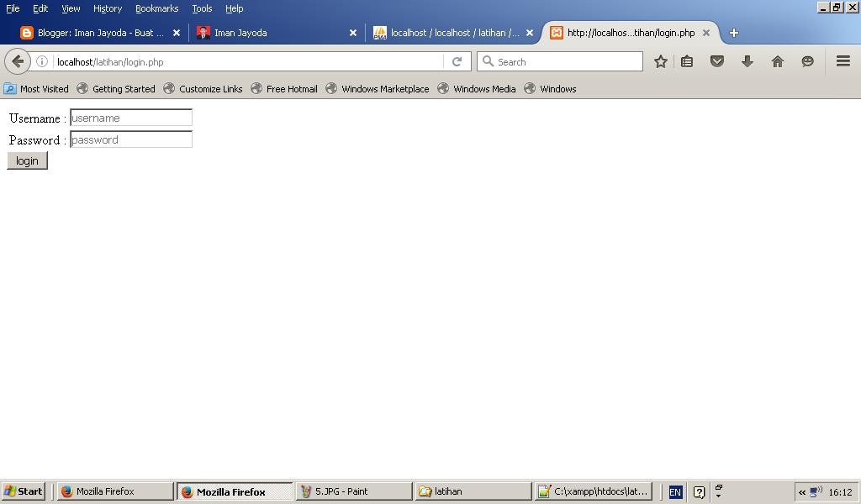861x504 pixels.
Task: Submit the form with login button
Action: (28, 160)
